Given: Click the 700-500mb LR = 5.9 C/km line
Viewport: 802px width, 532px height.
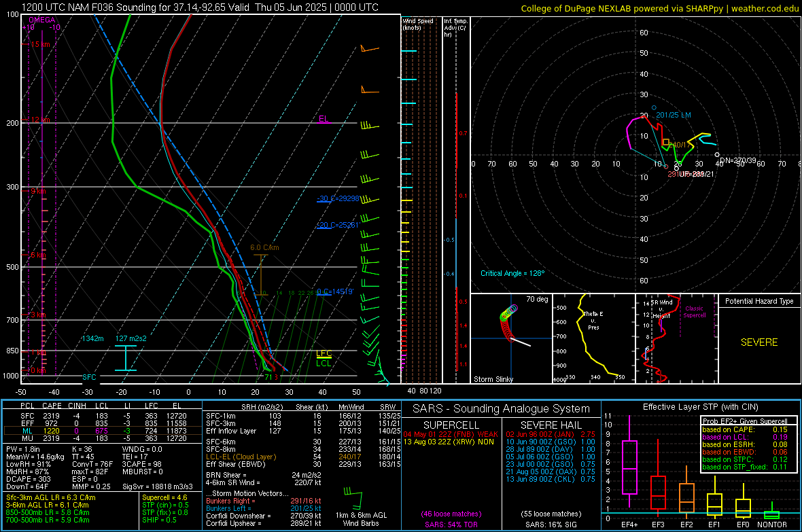Looking at the screenshot, I should click(48, 520).
